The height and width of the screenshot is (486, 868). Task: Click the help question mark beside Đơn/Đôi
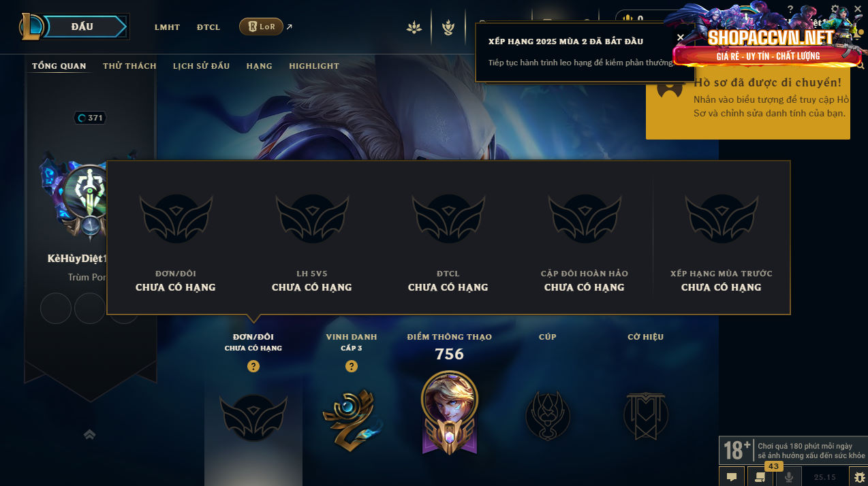pyautogui.click(x=253, y=366)
